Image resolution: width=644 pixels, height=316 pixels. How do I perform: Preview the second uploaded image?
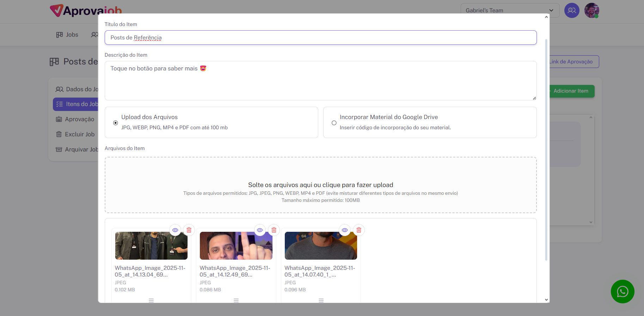point(260,230)
